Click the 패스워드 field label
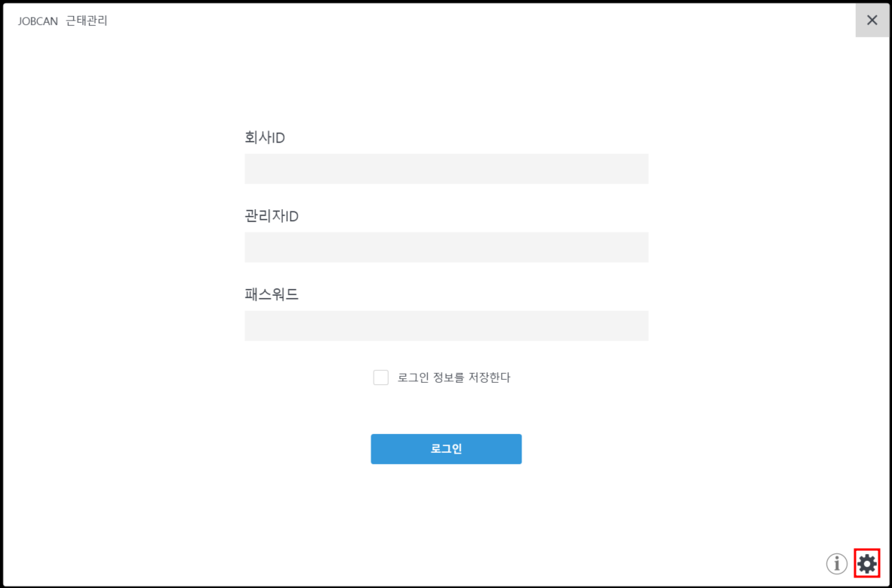Viewport: 892px width, 588px height. (272, 294)
